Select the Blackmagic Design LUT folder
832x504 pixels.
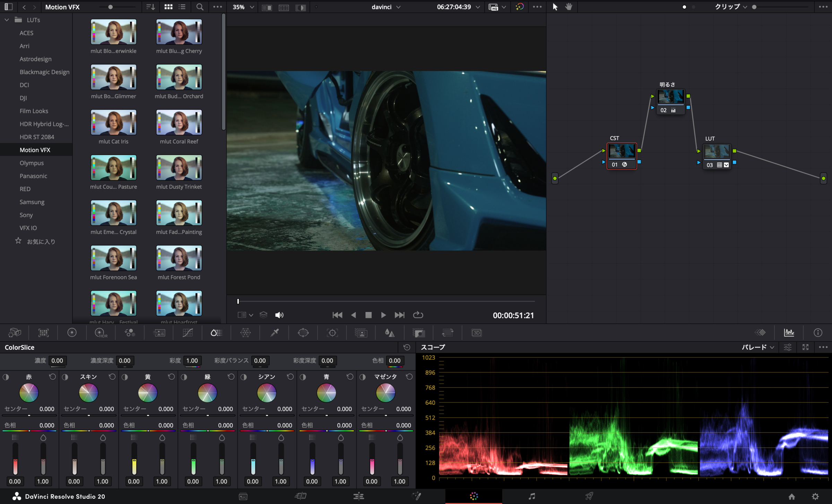(x=44, y=72)
